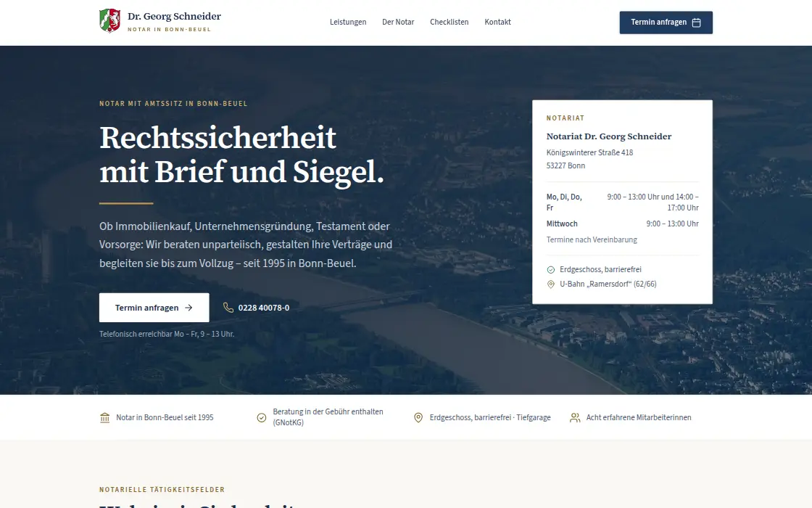This screenshot has width=812, height=508.
Task: Go to Der Notar page
Action: 398,22
